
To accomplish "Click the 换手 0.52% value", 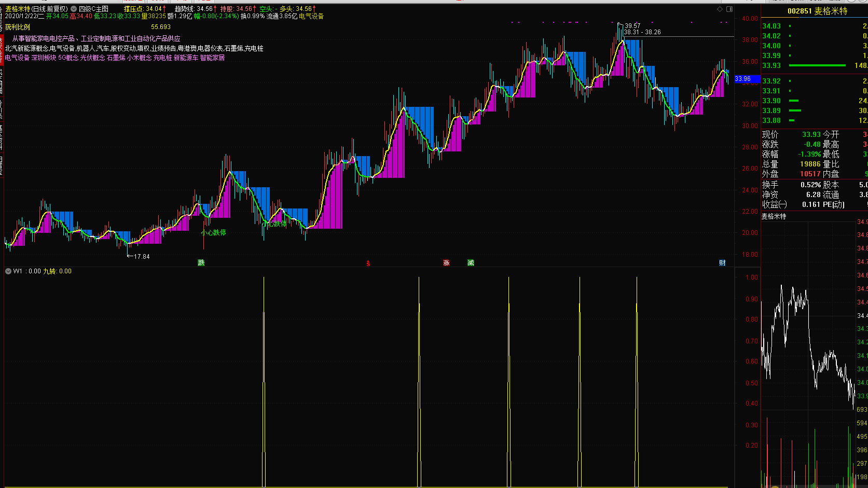I will click(811, 185).
